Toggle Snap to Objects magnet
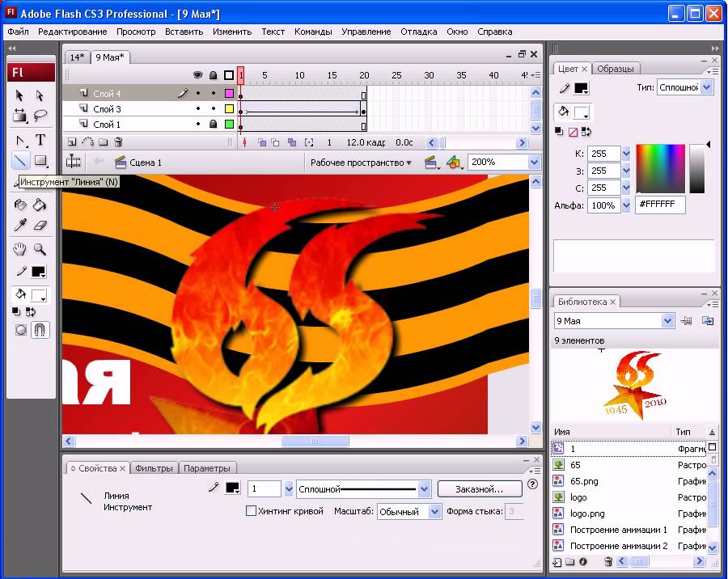The width and height of the screenshot is (728, 579). [x=40, y=330]
